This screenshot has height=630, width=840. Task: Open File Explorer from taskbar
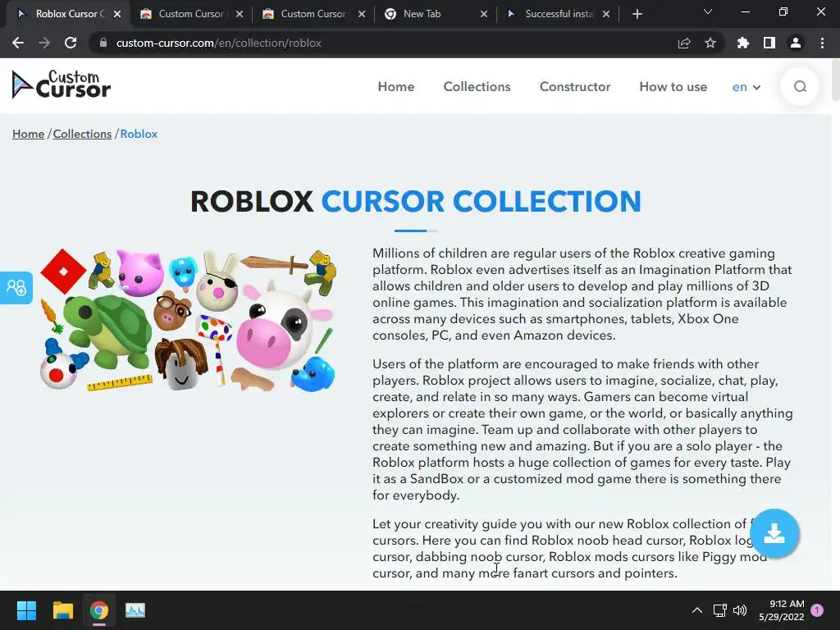click(x=62, y=610)
